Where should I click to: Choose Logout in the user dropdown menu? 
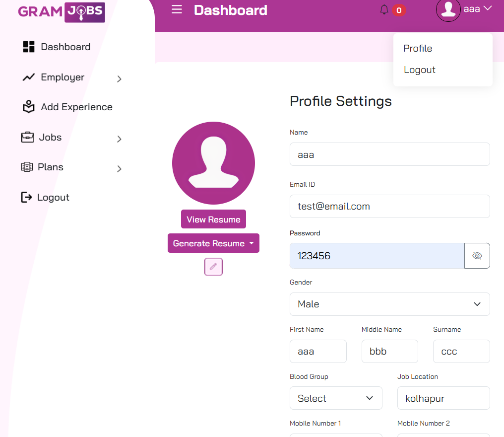(419, 70)
